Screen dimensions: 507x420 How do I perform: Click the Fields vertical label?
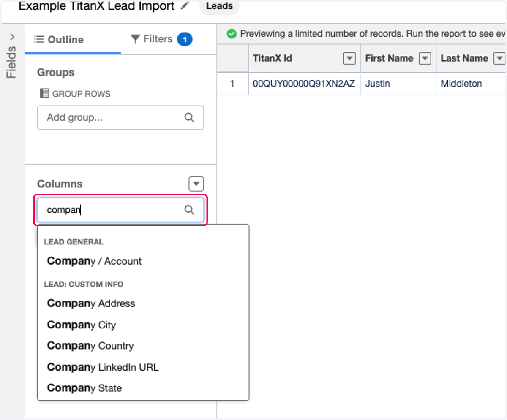pos(11,62)
